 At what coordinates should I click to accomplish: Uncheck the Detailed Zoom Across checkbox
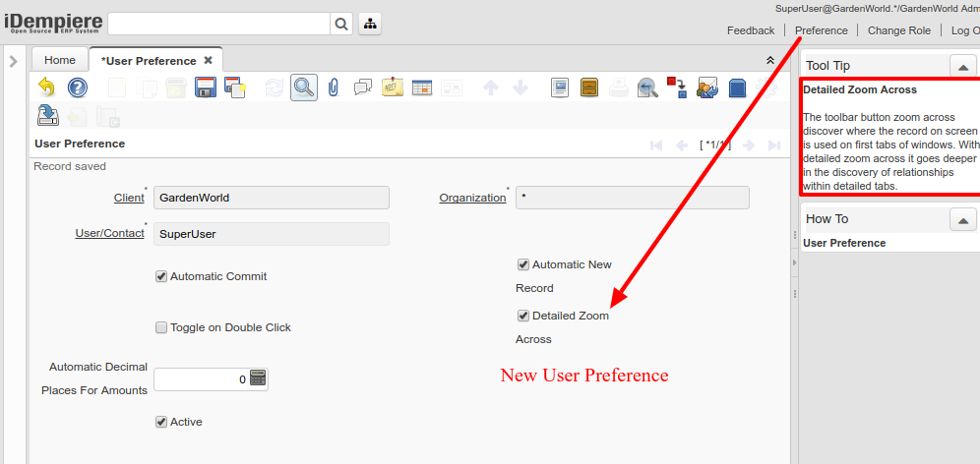523,316
